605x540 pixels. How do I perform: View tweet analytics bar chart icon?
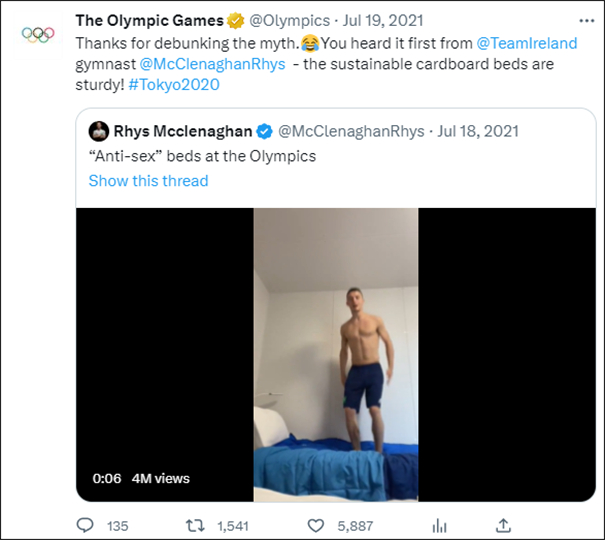click(x=438, y=525)
